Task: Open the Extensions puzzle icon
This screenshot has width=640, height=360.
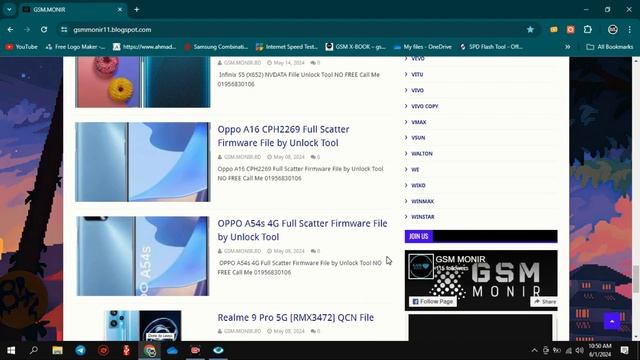Action: 588,29
